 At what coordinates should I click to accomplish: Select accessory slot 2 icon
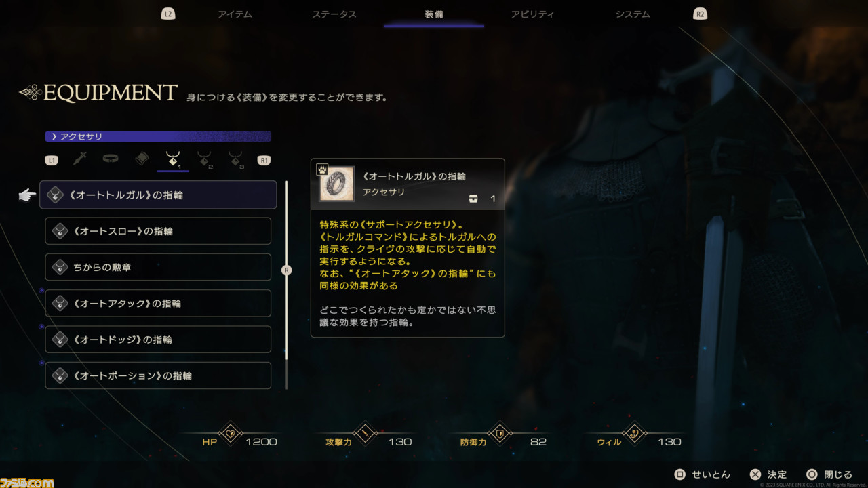tap(204, 160)
